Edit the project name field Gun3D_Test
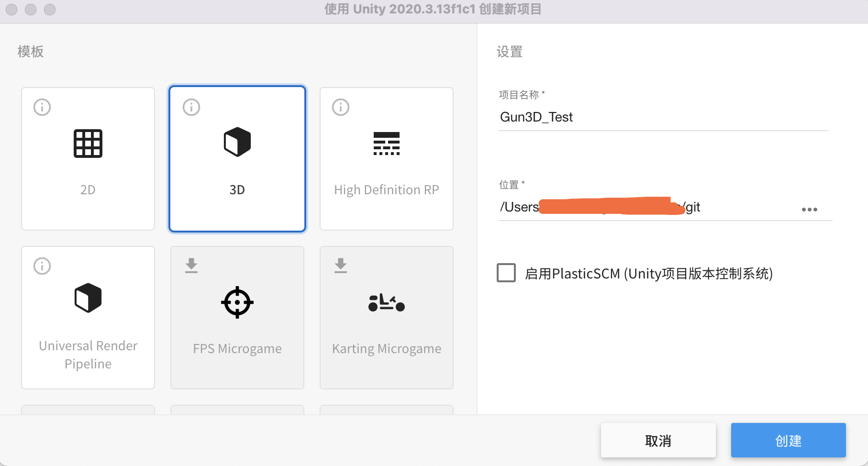Screen dimensions: 868x466 pyautogui.click(x=663, y=117)
